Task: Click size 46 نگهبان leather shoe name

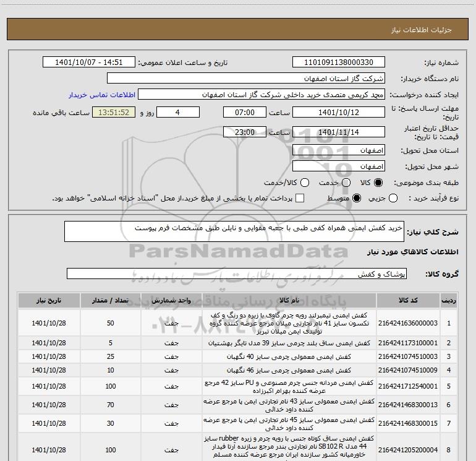Action: [289, 370]
